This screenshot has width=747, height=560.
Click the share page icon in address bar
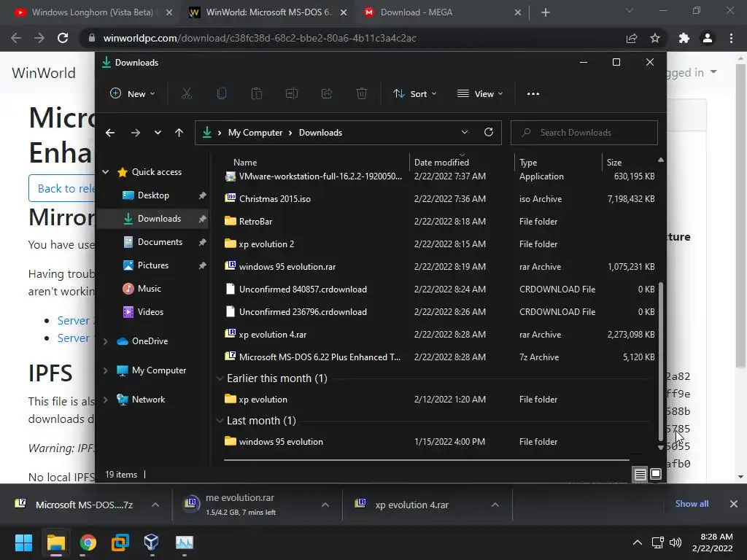pyautogui.click(x=632, y=38)
